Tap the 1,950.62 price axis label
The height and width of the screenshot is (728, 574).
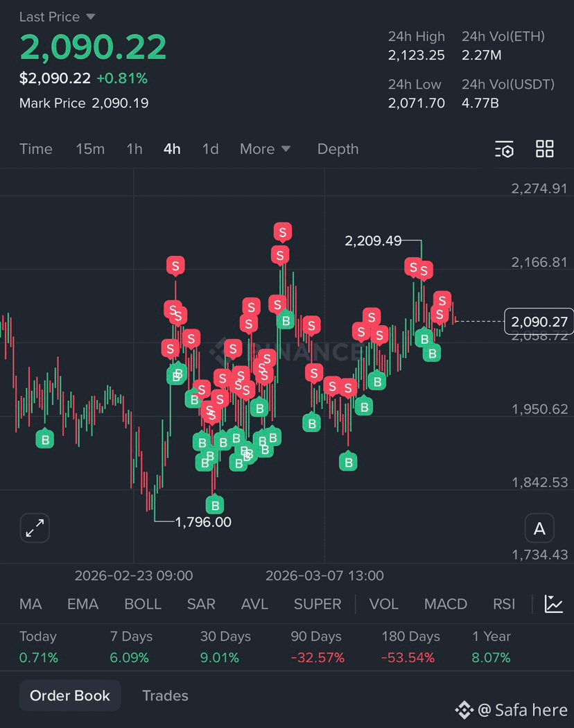coord(539,409)
